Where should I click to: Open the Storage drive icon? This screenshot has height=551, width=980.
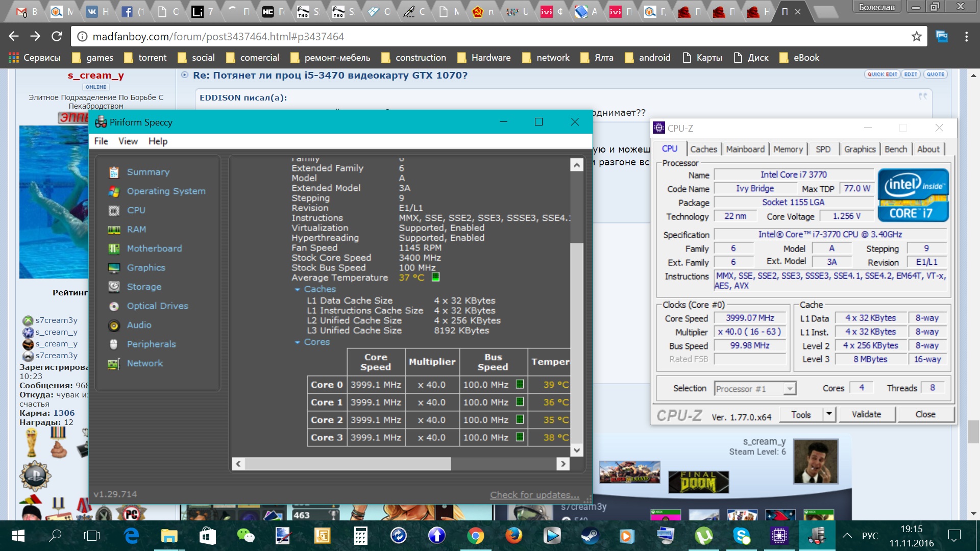[x=114, y=287]
